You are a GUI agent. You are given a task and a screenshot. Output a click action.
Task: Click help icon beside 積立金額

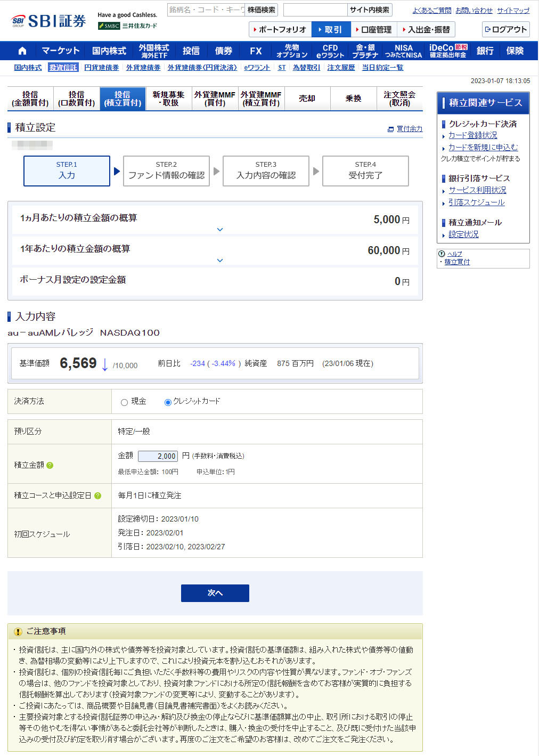pyautogui.click(x=50, y=465)
